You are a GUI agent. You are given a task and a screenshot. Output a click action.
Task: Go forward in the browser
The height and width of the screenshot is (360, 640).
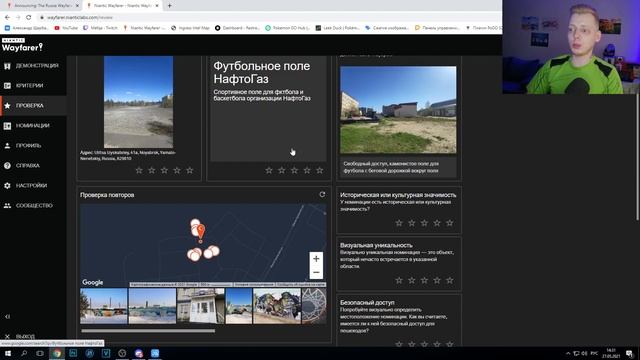point(18,18)
